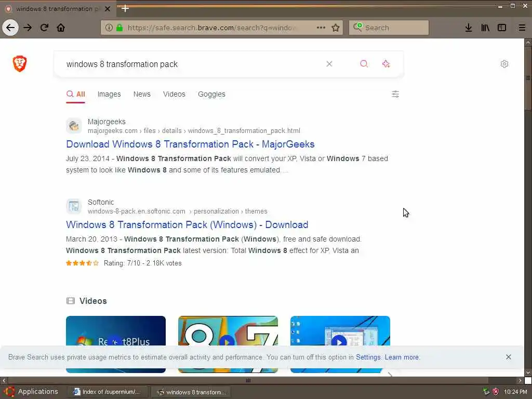
Task: Play the Re t8Plus video thumbnail
Action: [x=116, y=344]
